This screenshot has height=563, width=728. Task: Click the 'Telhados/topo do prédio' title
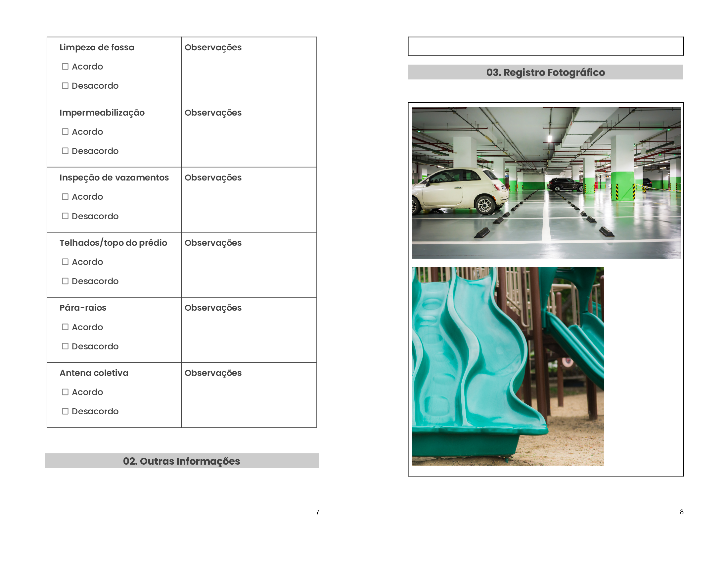click(113, 243)
